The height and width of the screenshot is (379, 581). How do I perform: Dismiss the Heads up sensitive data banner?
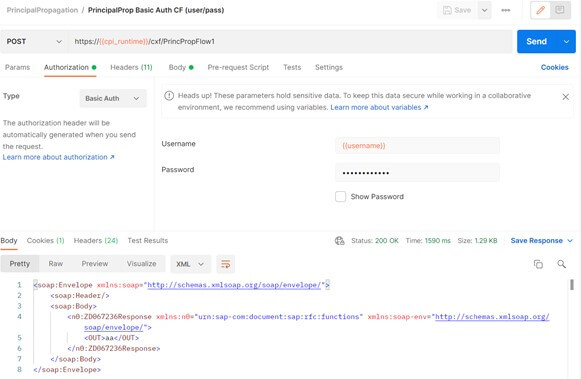click(565, 97)
